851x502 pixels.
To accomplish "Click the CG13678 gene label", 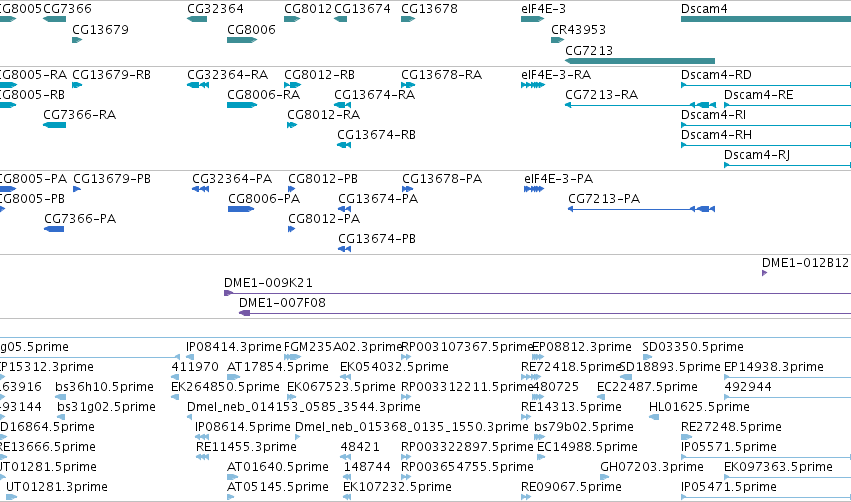I will click(429, 9).
